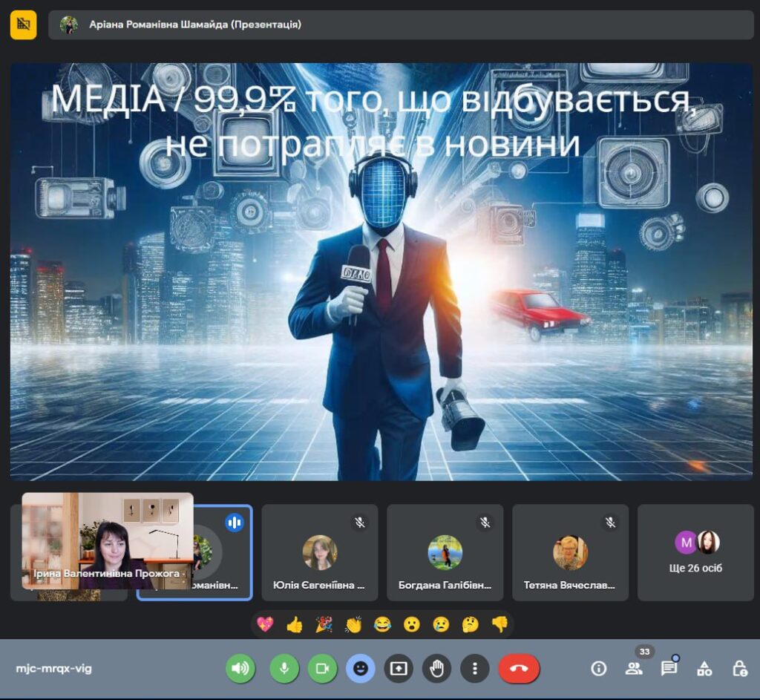Image resolution: width=760 pixels, height=700 pixels.
Task: Send the thumbs down reaction
Action: [x=500, y=624]
